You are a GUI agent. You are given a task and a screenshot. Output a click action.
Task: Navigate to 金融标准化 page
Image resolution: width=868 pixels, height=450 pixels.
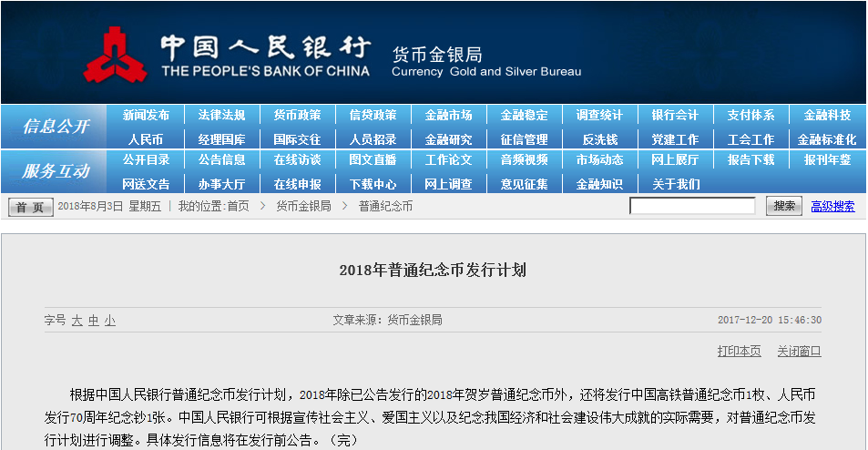tap(826, 140)
